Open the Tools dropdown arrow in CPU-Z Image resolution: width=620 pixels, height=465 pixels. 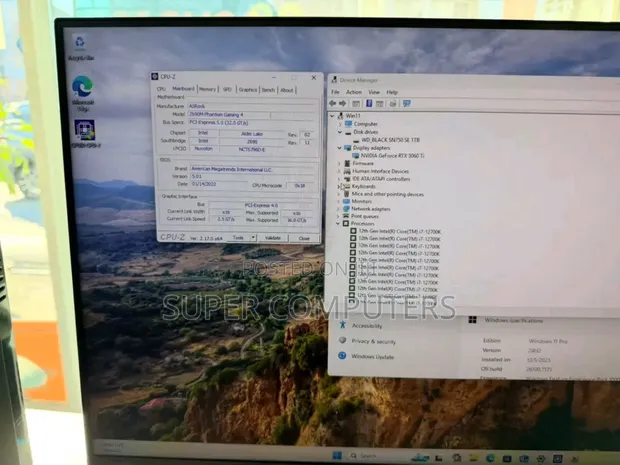[x=253, y=238]
